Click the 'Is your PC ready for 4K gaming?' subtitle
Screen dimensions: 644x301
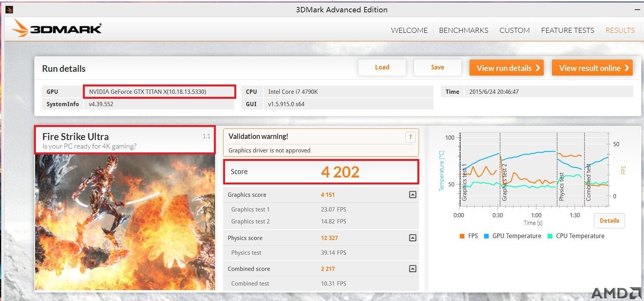pyautogui.click(x=89, y=146)
